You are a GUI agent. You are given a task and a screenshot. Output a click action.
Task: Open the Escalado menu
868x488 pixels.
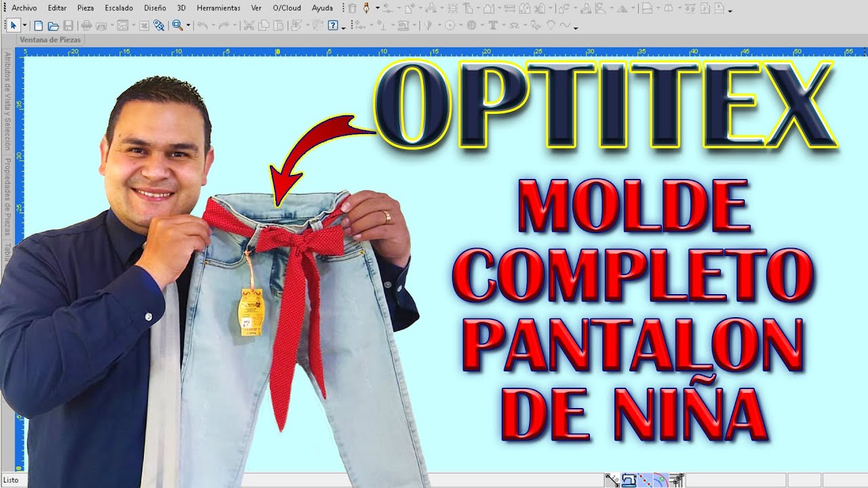click(x=119, y=8)
